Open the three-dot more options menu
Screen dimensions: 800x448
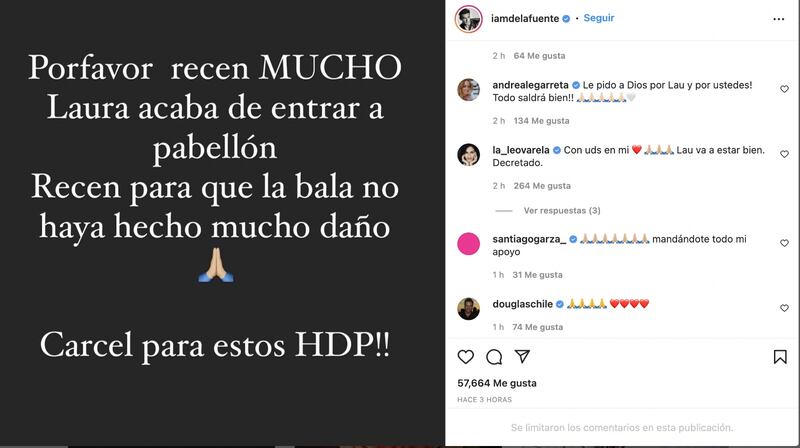tap(779, 19)
